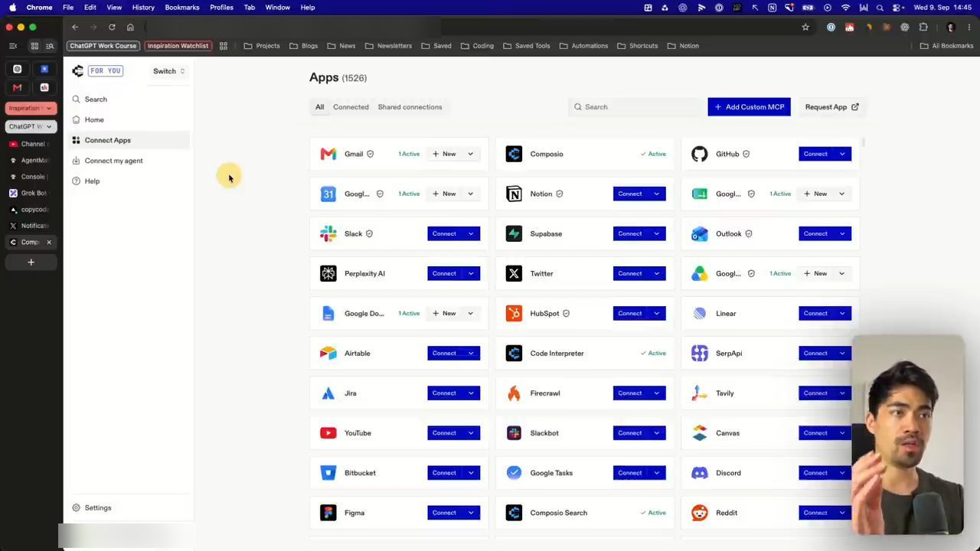This screenshot has height=551, width=980.
Task: Open the Help page from the sidebar
Action: click(x=92, y=181)
